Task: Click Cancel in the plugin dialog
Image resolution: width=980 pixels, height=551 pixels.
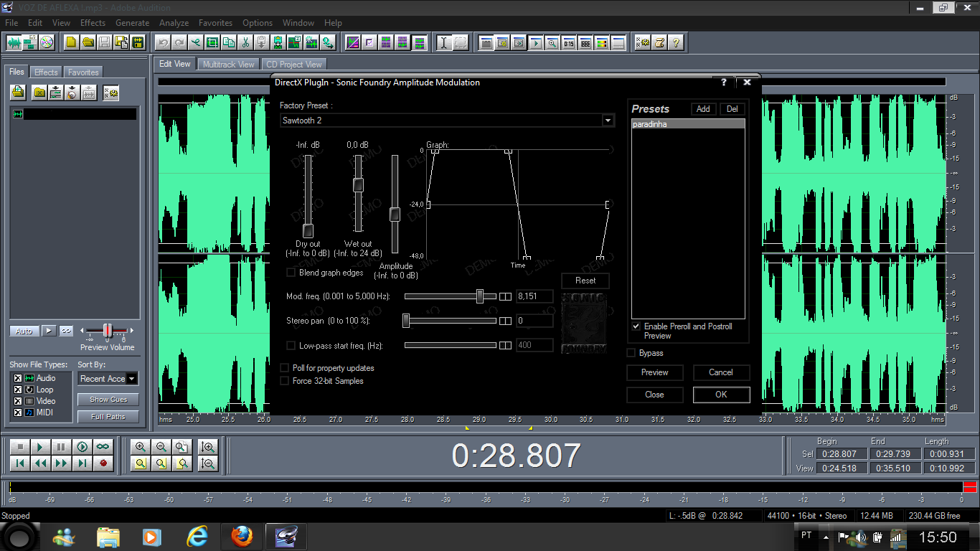Action: tap(721, 372)
